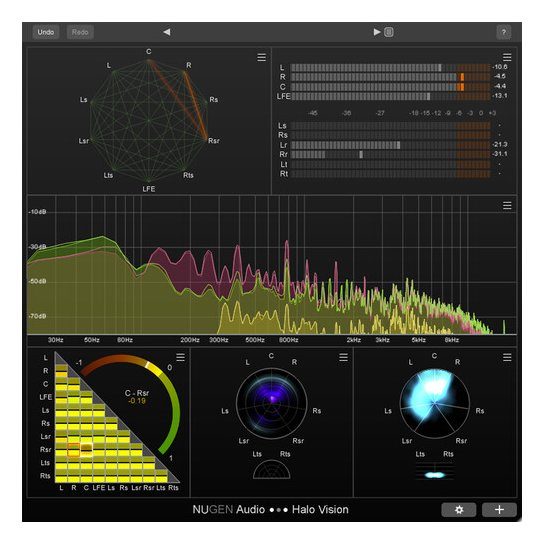Click the purple surround scope display

[272, 403]
